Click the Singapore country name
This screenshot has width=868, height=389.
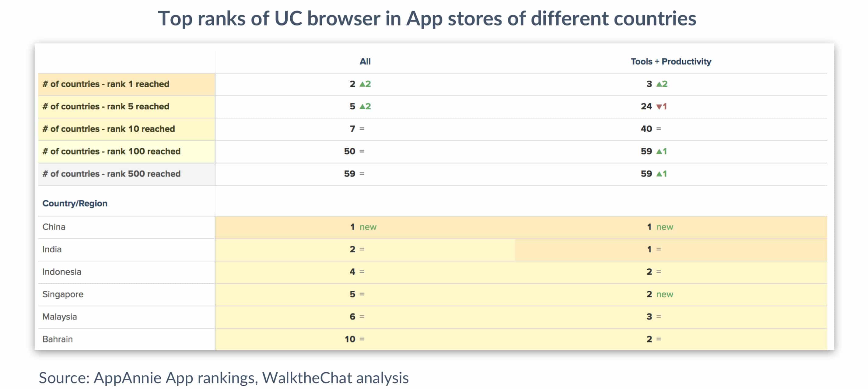63,294
